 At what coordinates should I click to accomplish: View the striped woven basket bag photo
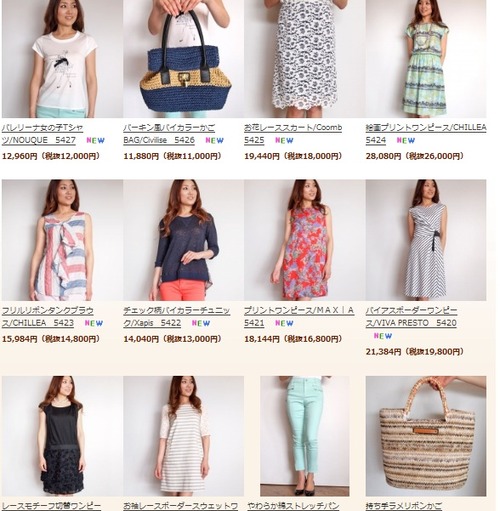click(426, 436)
